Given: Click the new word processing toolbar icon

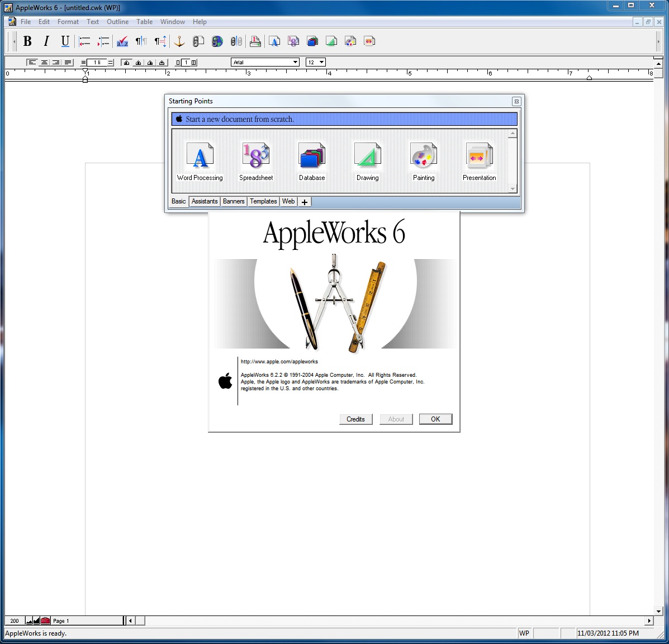Looking at the screenshot, I should (x=274, y=41).
